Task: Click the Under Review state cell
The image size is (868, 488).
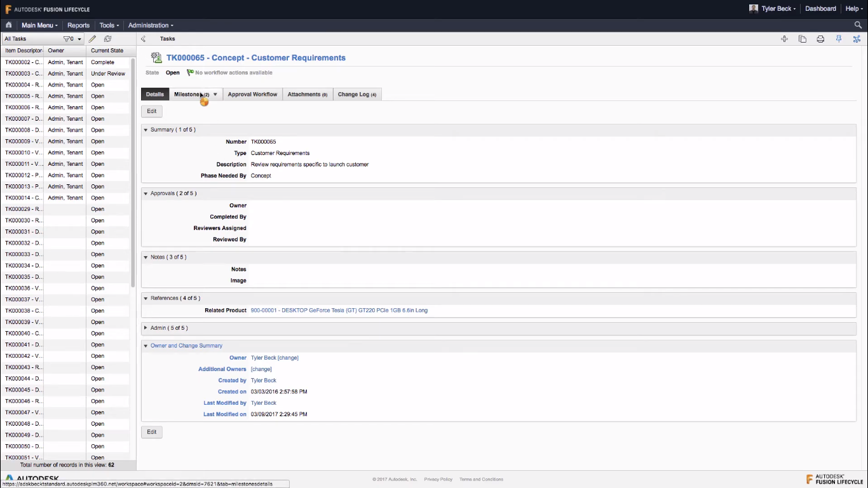Action: coord(108,74)
